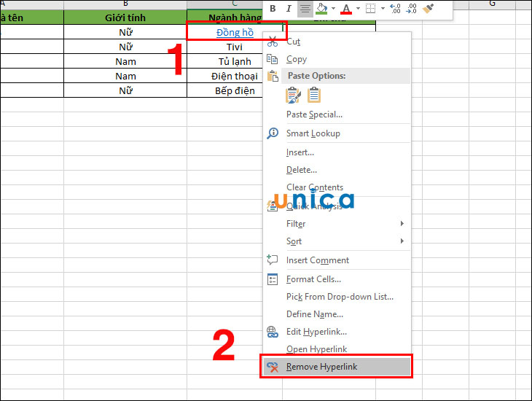Screen dimensions: 532x401
Task: Select the Tivi cell
Action: pyautogui.click(x=235, y=47)
